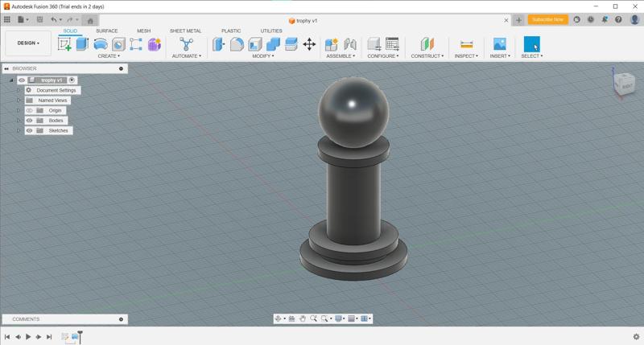Hide the Bodies folder with eye icon
This screenshot has height=345, width=644.
(30, 121)
